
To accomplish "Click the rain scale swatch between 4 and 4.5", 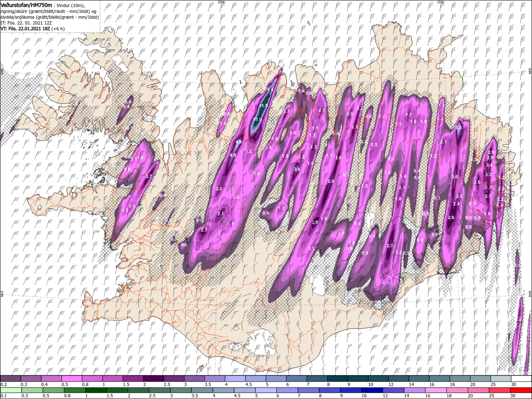I will 224,390.
